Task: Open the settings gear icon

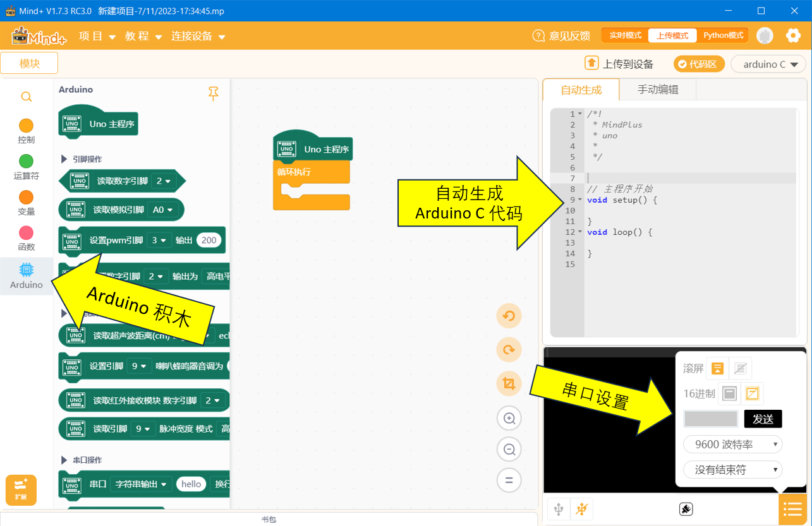Action: (793, 35)
